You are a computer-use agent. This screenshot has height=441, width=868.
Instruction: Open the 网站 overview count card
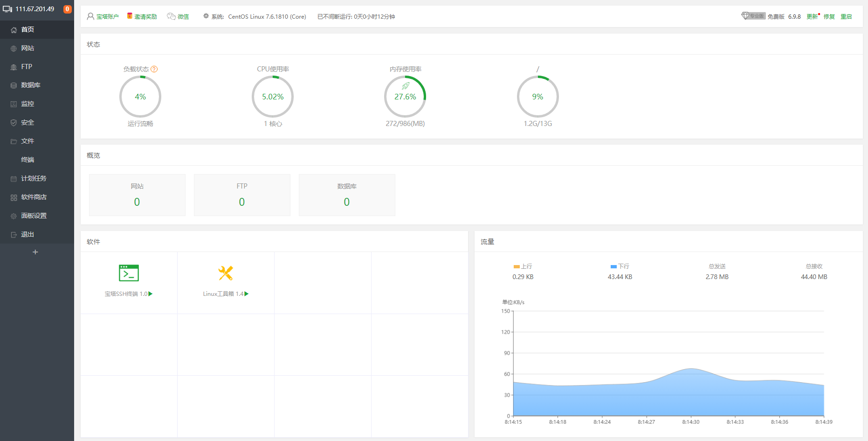coord(137,195)
